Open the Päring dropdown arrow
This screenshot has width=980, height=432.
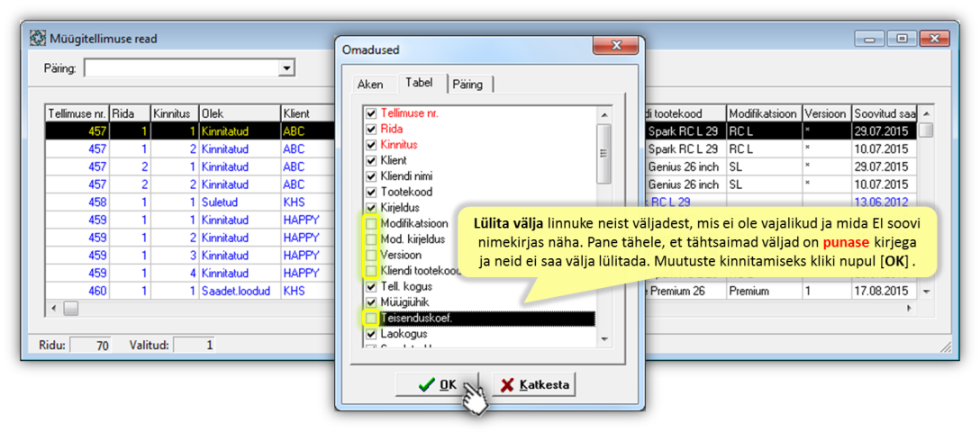point(286,68)
